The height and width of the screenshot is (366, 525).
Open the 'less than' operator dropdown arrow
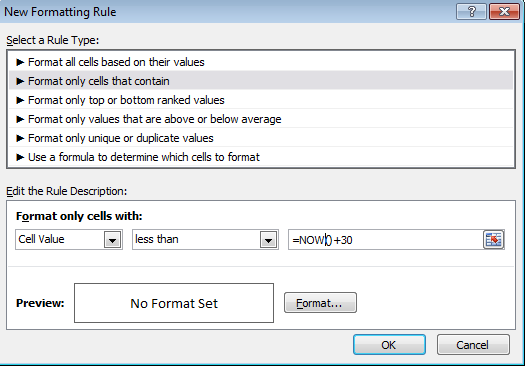(x=268, y=240)
